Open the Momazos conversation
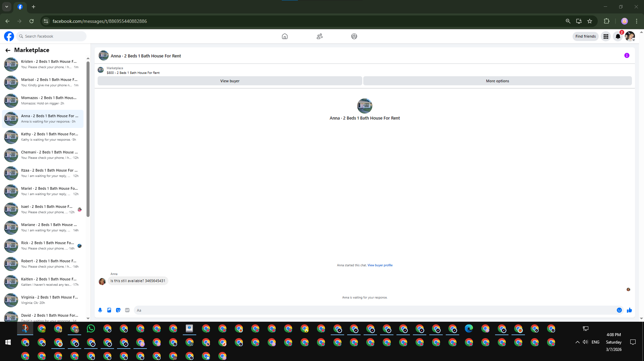644x361 pixels. click(x=43, y=101)
